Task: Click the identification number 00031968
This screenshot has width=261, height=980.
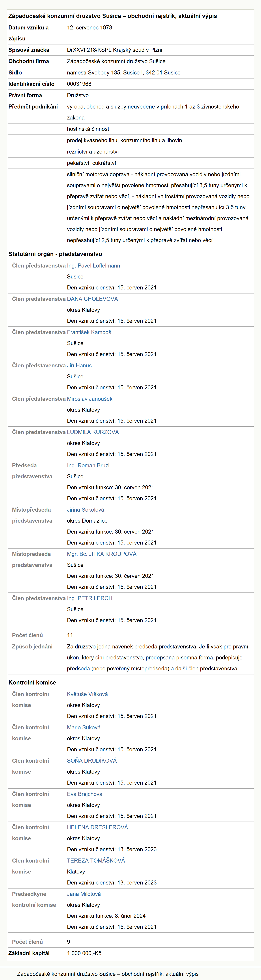Action: tap(79, 84)
